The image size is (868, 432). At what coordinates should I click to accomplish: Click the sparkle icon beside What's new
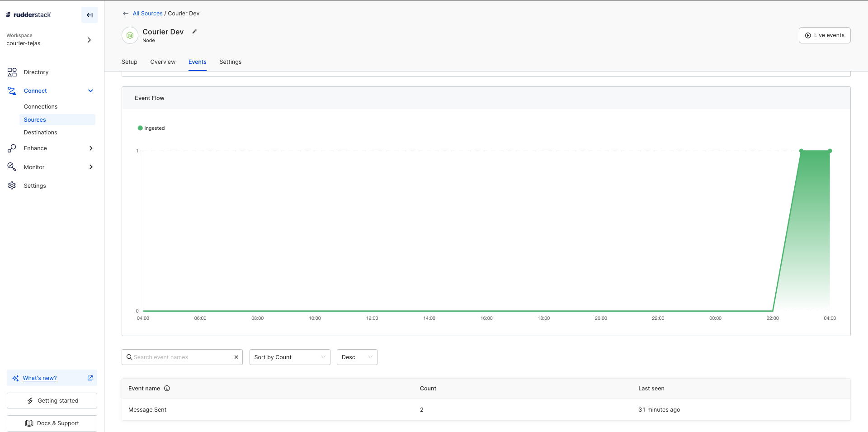[16, 378]
